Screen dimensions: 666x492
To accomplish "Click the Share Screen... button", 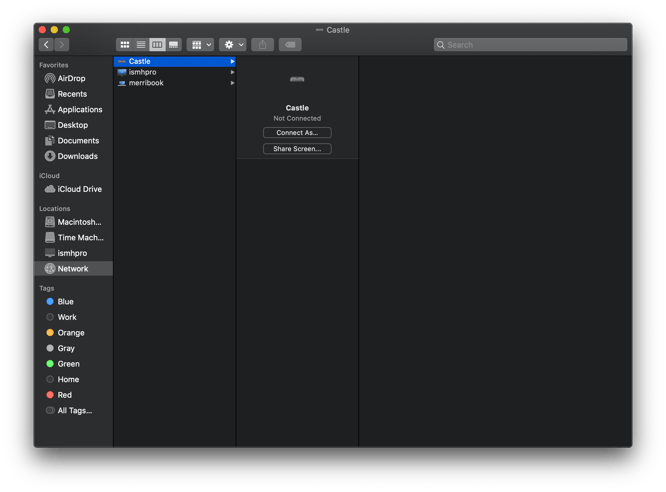I will point(297,149).
